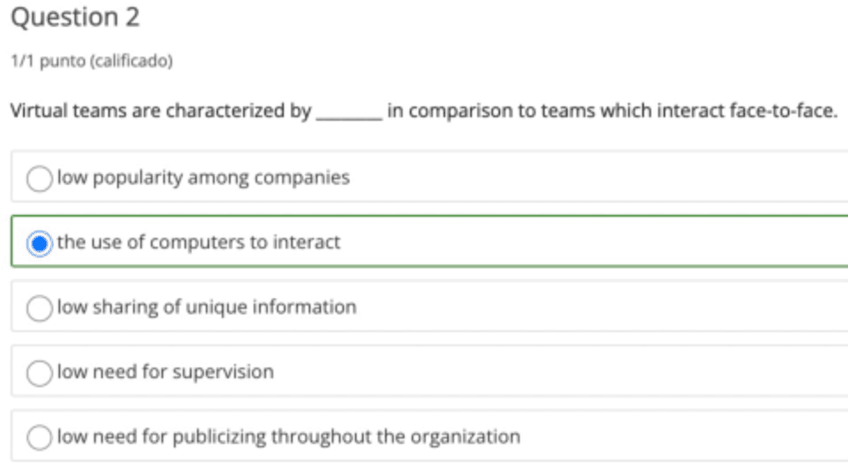
Task: Click the "low sharing of unique information" text
Action: coord(206,307)
